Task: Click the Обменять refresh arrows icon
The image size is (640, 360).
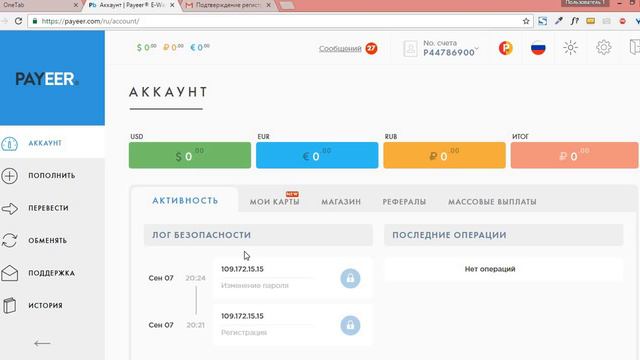Action: point(9,240)
